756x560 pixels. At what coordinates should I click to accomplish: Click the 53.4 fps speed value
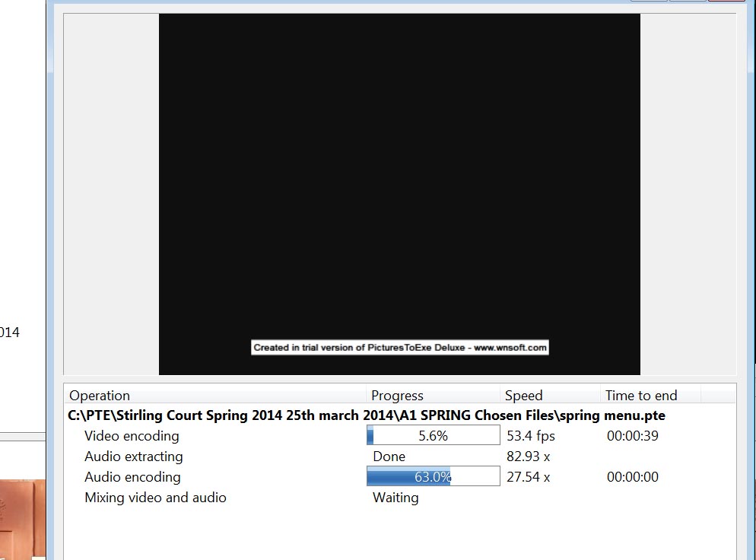click(531, 436)
